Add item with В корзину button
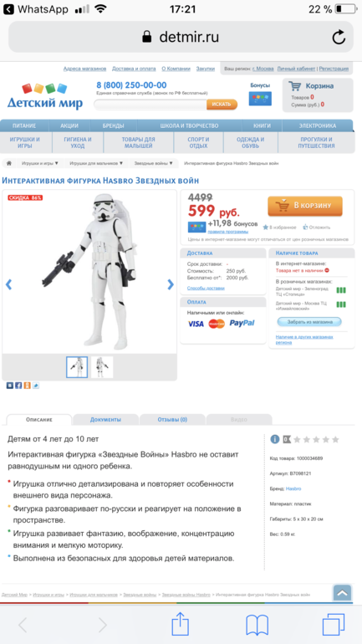This screenshot has height=644, width=362. click(305, 206)
